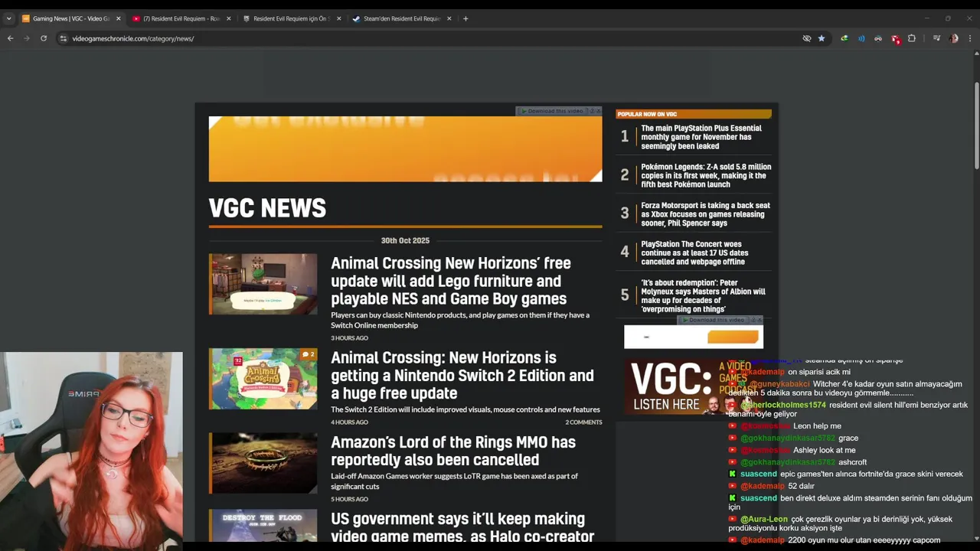Close the Gaming News VGC tab
Image resolution: width=980 pixels, height=551 pixels.
118,18
